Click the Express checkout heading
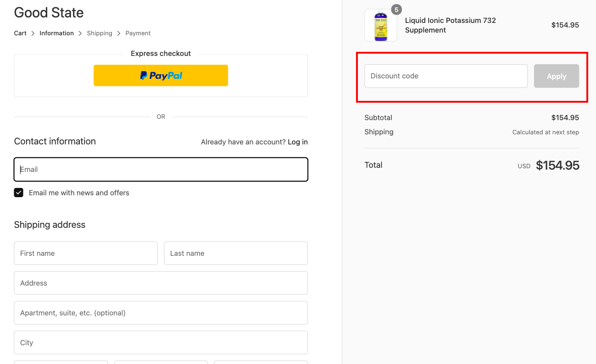596x364 pixels. [161, 54]
